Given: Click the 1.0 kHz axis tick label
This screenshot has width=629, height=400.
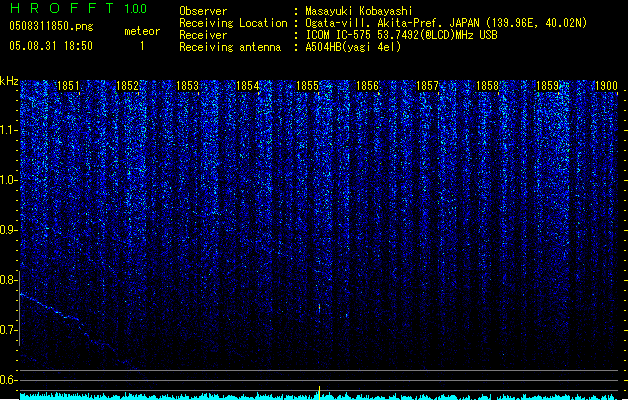Looking at the screenshot, I should click(x=9, y=180).
